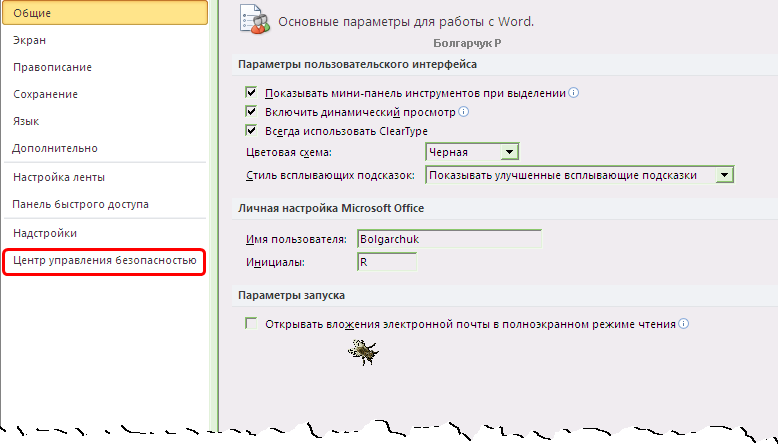Switch to Дополнительно settings
Image resolution: width=778 pixels, height=446 pixels.
pos(55,148)
